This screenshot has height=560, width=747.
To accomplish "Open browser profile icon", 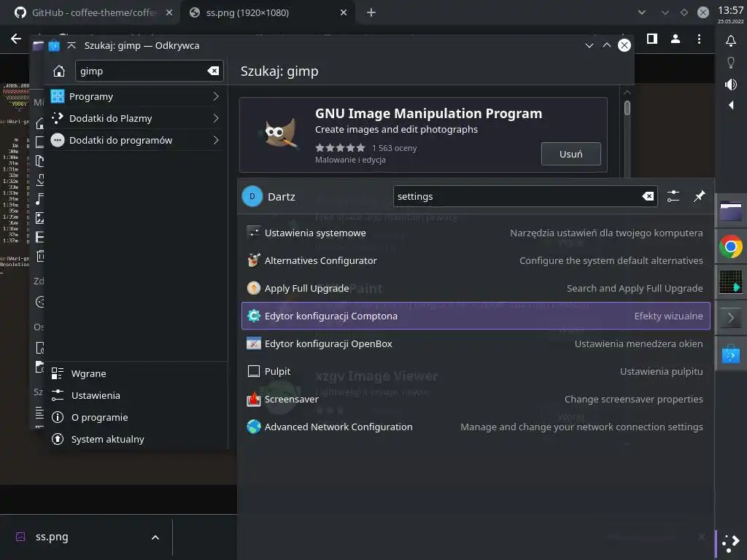I will pos(675,39).
